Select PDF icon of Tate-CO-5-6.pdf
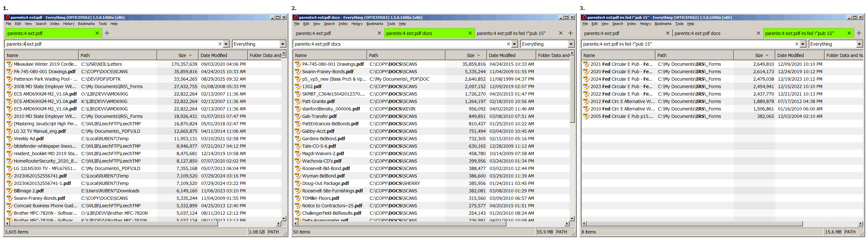Image resolution: width=868 pixels, height=240 pixels. click(298, 146)
